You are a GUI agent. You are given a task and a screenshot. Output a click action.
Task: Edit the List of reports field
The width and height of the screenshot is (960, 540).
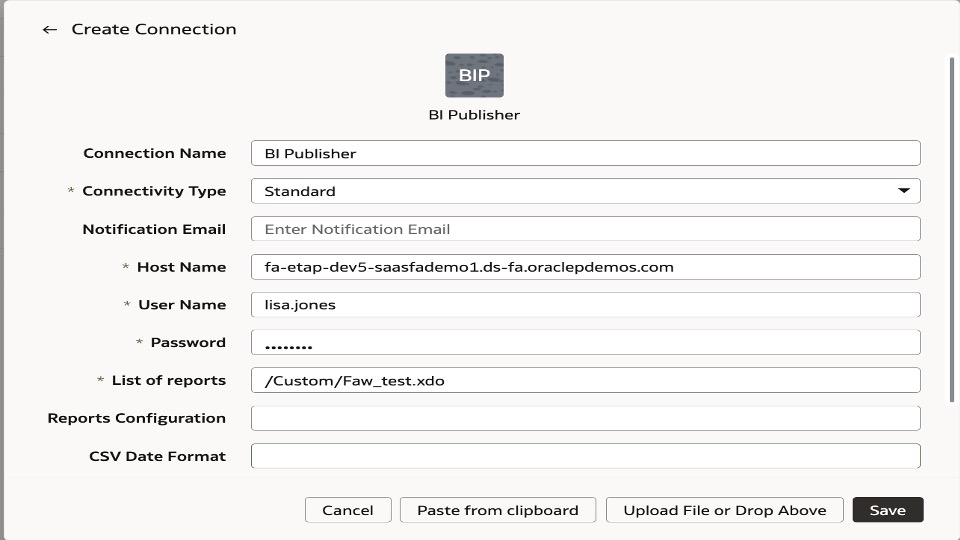585,380
